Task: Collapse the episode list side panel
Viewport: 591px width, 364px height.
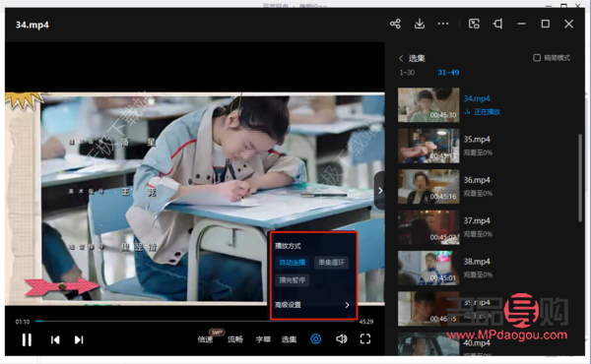Action: [x=379, y=191]
